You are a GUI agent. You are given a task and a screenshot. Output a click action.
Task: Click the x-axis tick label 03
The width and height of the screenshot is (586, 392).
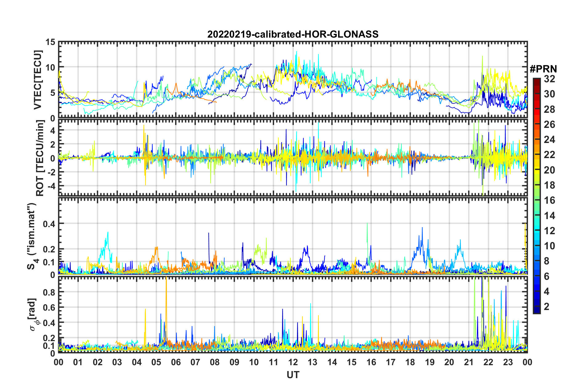(x=117, y=362)
